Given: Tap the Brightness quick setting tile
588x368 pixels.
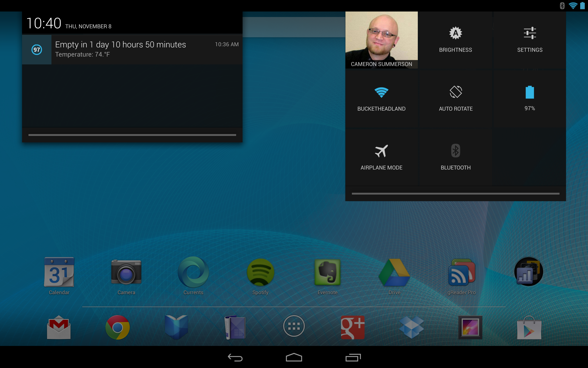Looking at the screenshot, I should coord(455,40).
